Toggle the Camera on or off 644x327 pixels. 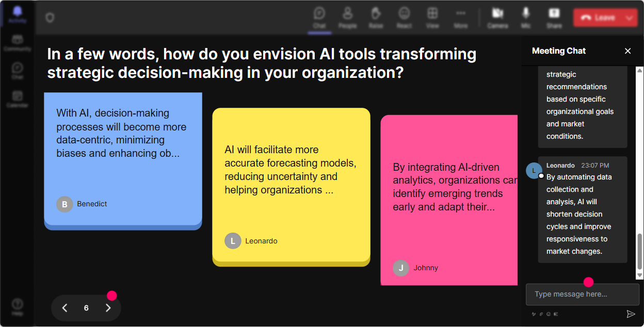pyautogui.click(x=497, y=18)
